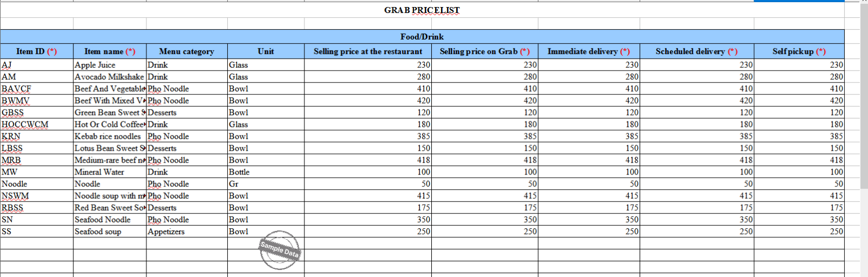Click the Item ID column header cell
Screen dimensions: 868x277
[x=36, y=51]
